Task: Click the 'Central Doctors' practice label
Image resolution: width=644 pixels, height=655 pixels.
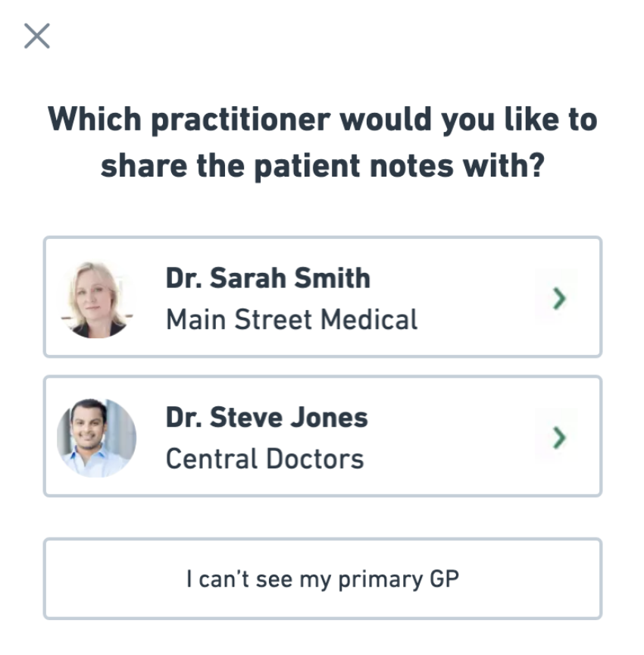Action: [x=265, y=457]
